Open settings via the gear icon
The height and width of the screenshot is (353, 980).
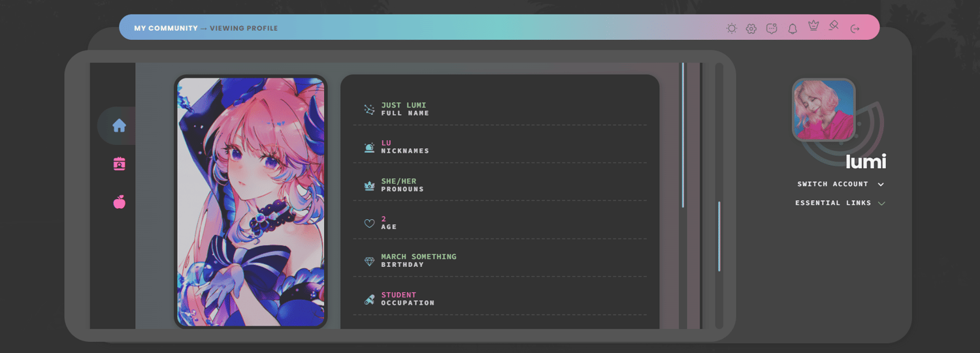[751, 29]
